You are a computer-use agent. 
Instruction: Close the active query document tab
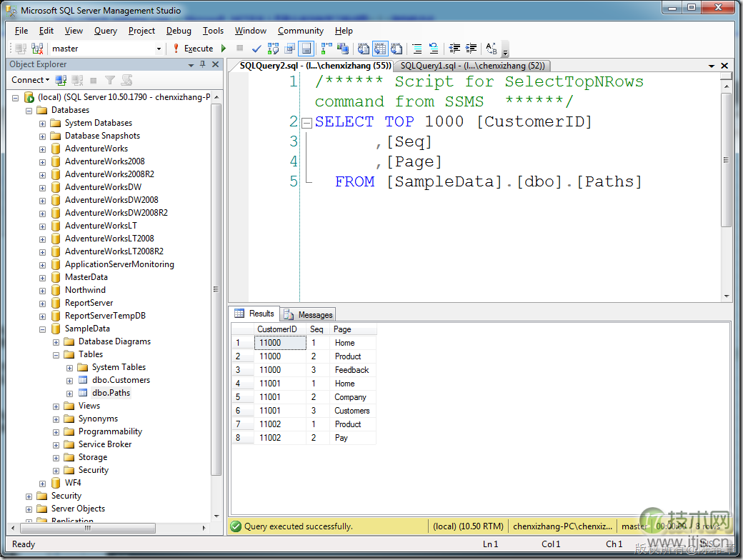click(x=724, y=66)
